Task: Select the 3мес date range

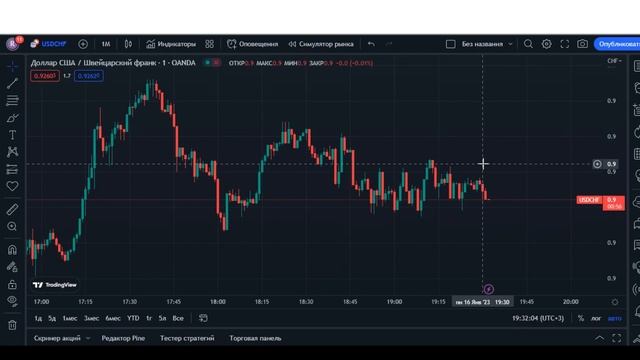Action: [91, 318]
